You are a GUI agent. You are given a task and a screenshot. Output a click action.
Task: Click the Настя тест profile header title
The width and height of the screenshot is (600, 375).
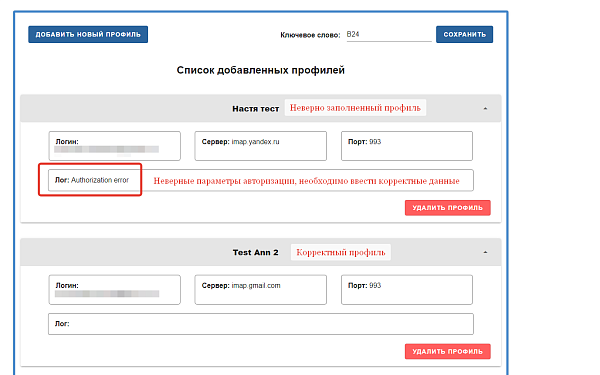click(x=256, y=109)
